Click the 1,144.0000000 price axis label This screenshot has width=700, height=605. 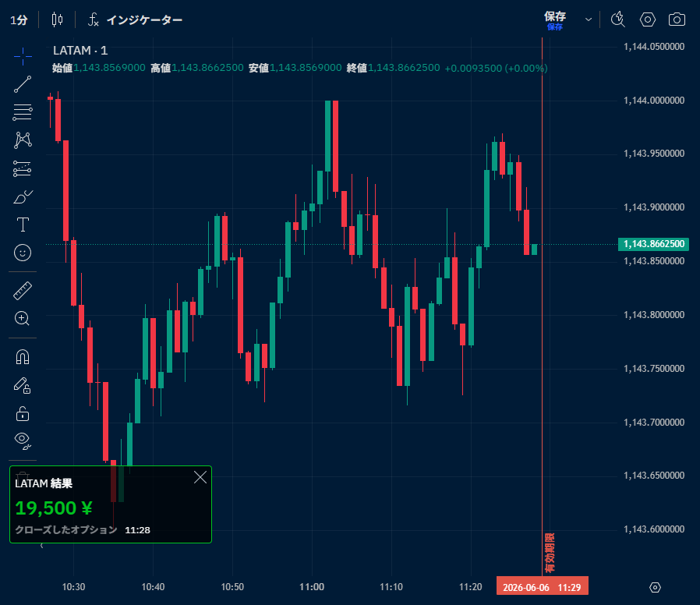coord(654,101)
